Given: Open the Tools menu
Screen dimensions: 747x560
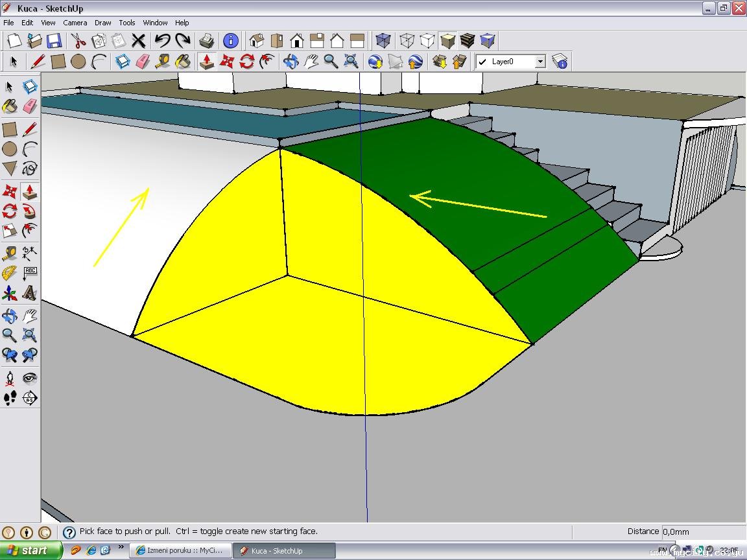Looking at the screenshot, I should tap(127, 23).
